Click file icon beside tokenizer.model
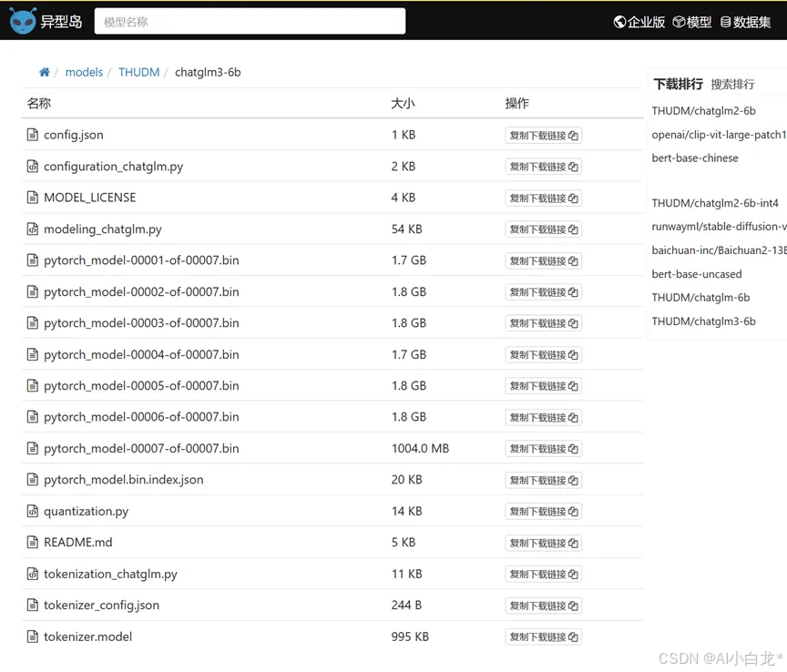The image size is (787, 672). click(x=33, y=636)
